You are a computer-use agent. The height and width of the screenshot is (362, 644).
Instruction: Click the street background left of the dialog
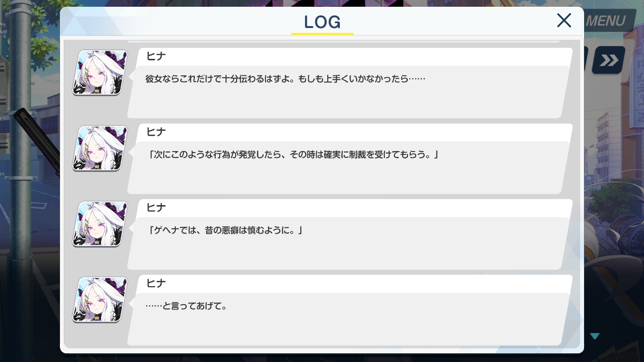click(29, 193)
